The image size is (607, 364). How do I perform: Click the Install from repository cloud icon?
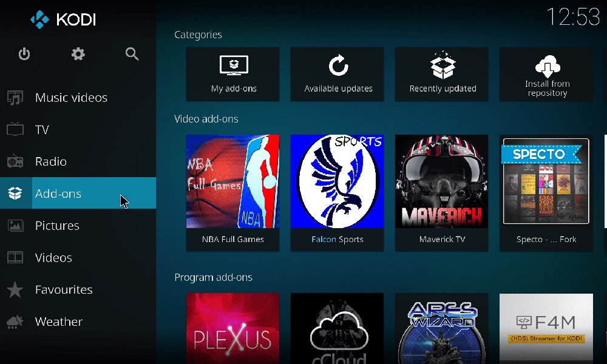(x=548, y=66)
